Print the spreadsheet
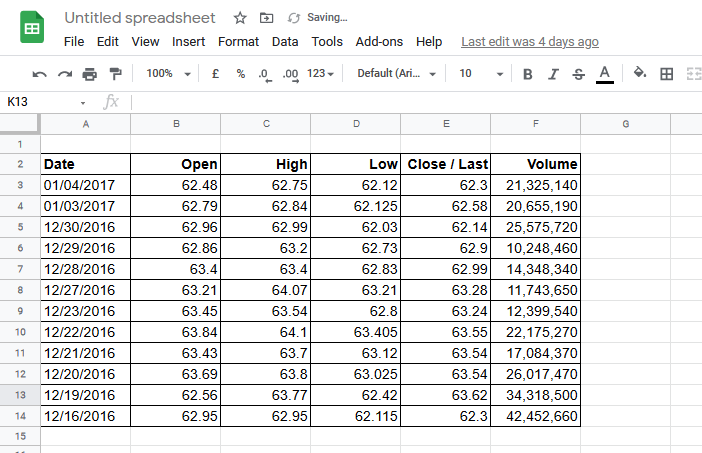702x453 pixels. 90,74
